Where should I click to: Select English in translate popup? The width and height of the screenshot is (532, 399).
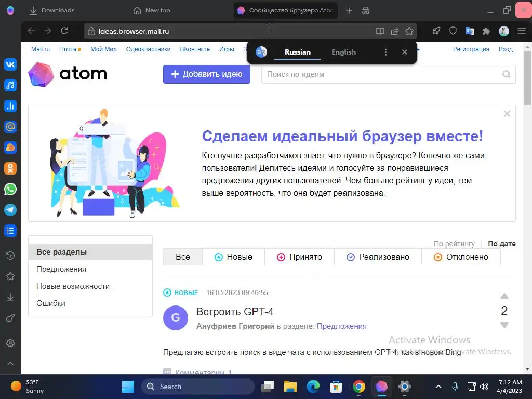click(x=344, y=52)
